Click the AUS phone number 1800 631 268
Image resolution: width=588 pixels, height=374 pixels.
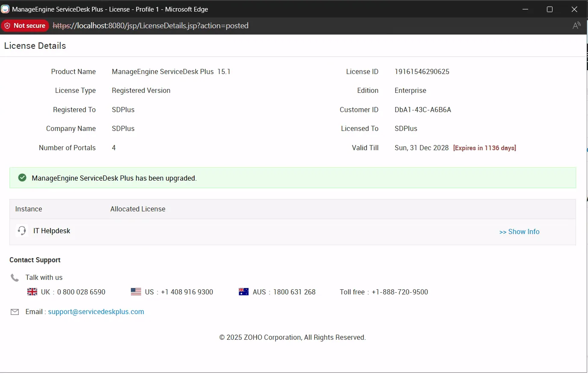pyautogui.click(x=294, y=292)
